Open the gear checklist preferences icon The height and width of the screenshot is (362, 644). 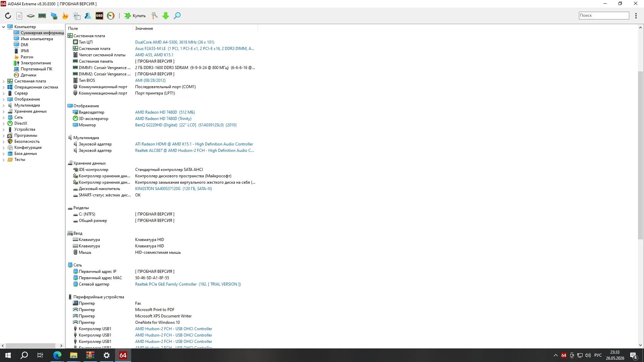click(x=77, y=16)
